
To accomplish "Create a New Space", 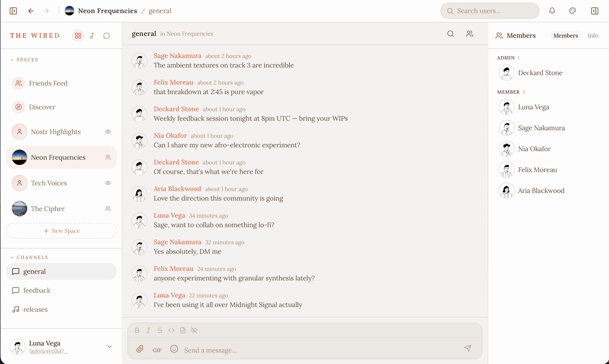I will (x=61, y=231).
